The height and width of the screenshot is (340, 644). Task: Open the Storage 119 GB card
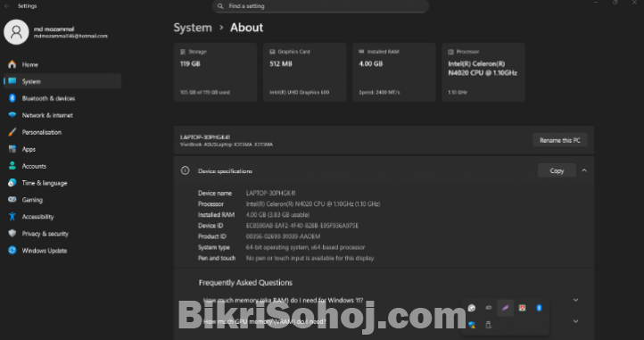pyautogui.click(x=215, y=72)
